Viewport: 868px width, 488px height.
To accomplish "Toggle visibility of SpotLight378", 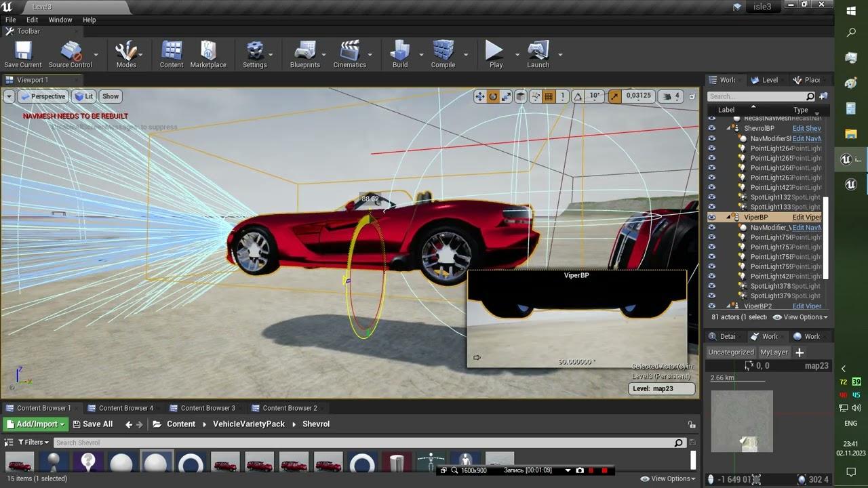I will [712, 286].
